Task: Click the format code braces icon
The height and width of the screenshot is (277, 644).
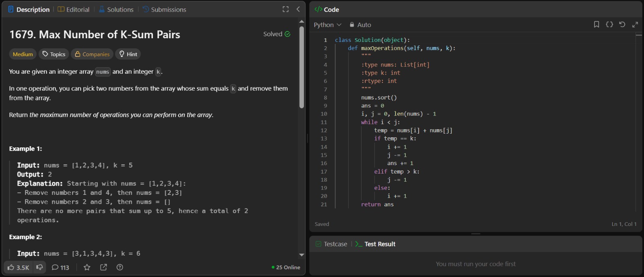Action: [609, 25]
